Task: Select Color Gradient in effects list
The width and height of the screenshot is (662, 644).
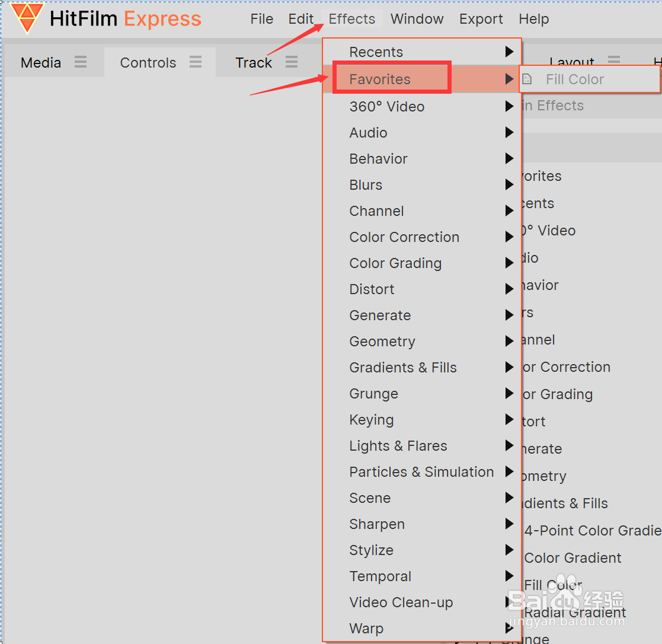Action: (x=573, y=558)
